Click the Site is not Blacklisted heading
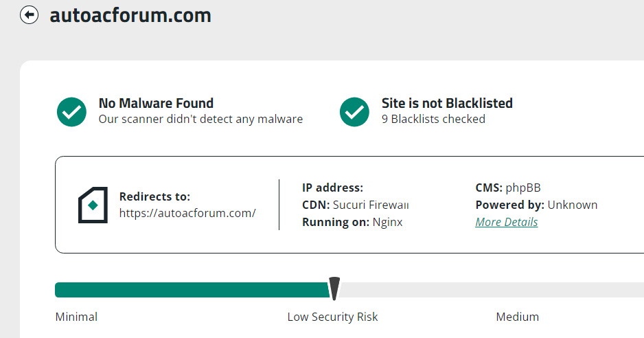The height and width of the screenshot is (338, 644). [x=447, y=103]
